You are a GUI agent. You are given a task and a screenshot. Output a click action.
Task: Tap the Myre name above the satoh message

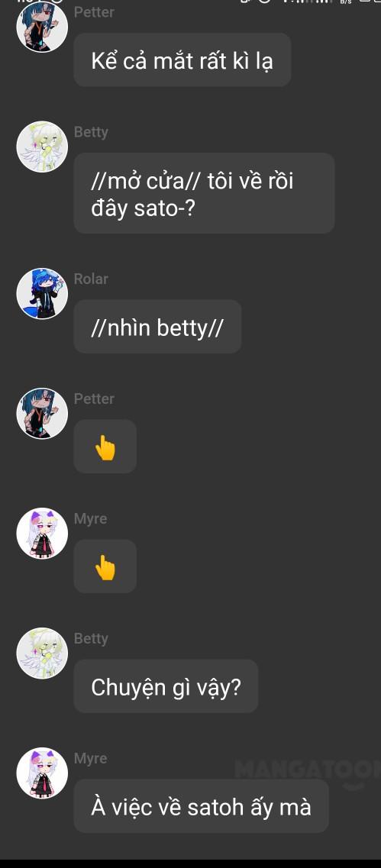pyautogui.click(x=90, y=758)
